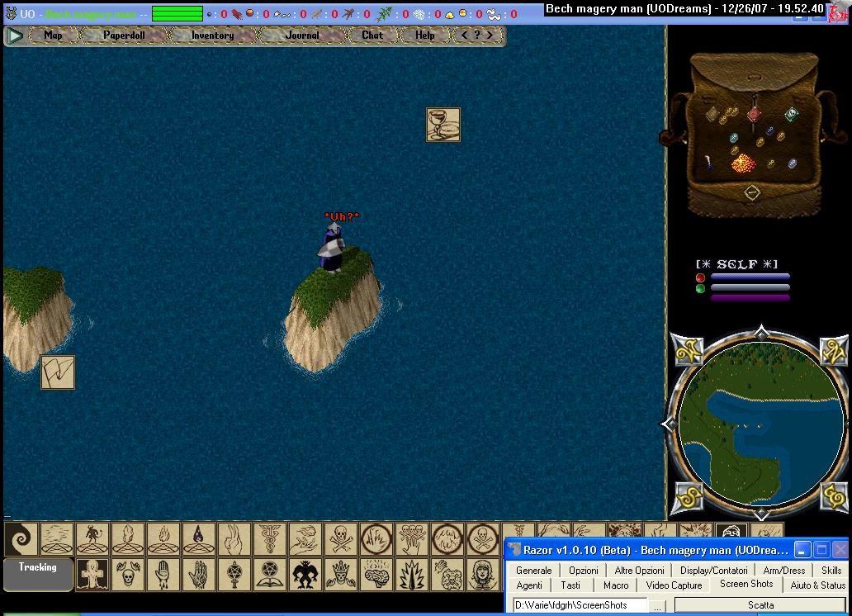
Task: Switch to the Arm/Dress tab
Action: (x=784, y=571)
